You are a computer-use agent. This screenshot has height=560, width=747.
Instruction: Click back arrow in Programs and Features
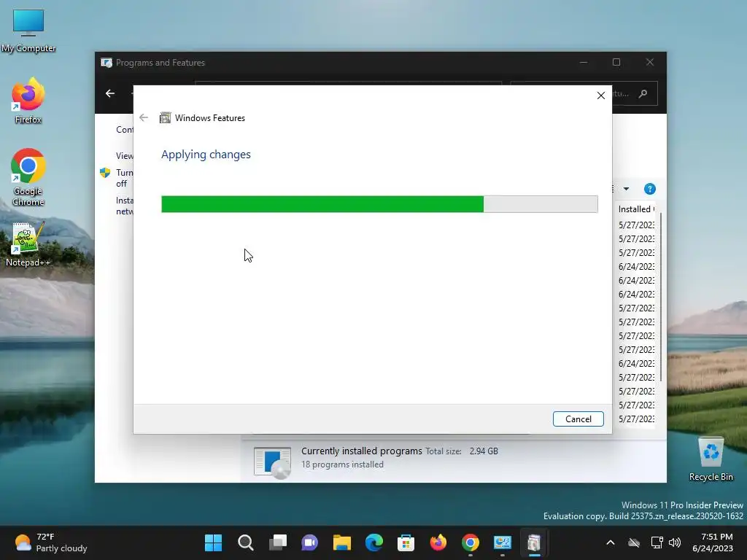pyautogui.click(x=110, y=93)
